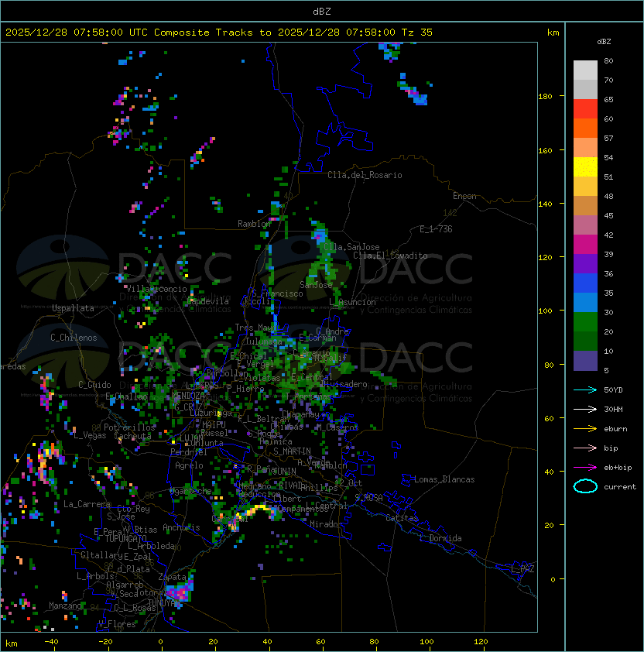Click the 'Manzano' map label
The image size is (644, 652).
click(x=65, y=606)
